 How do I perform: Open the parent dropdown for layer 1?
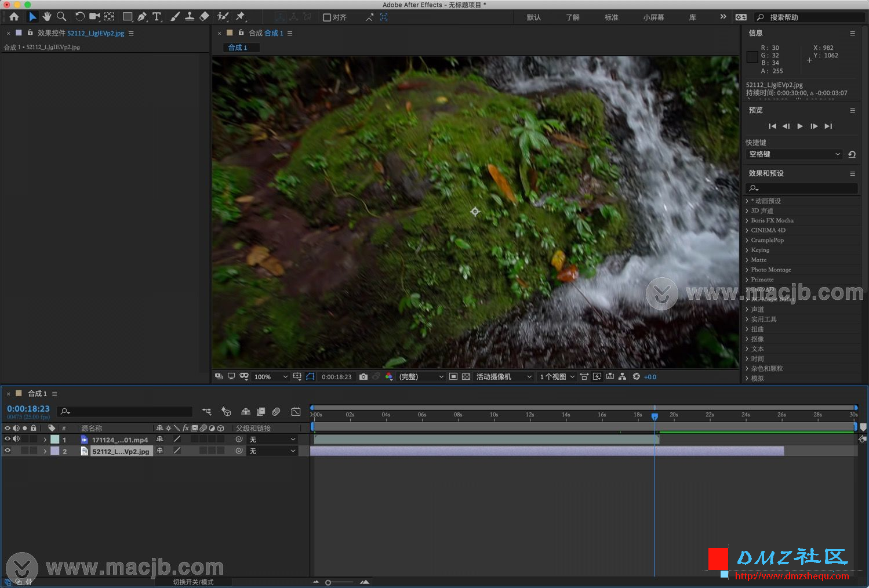tap(272, 440)
